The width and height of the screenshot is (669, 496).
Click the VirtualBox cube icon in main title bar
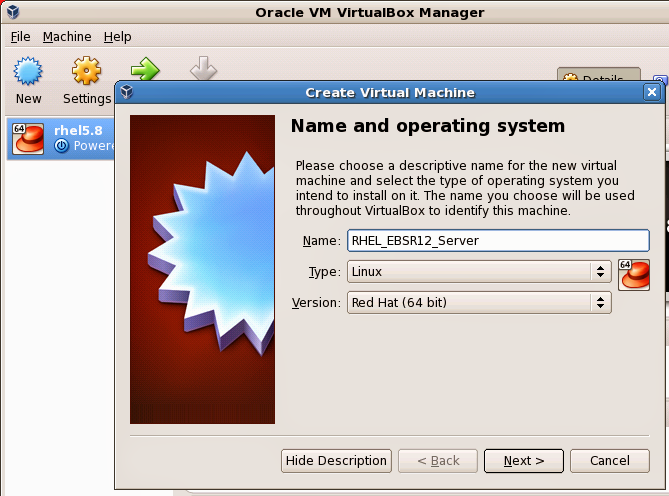(13, 12)
